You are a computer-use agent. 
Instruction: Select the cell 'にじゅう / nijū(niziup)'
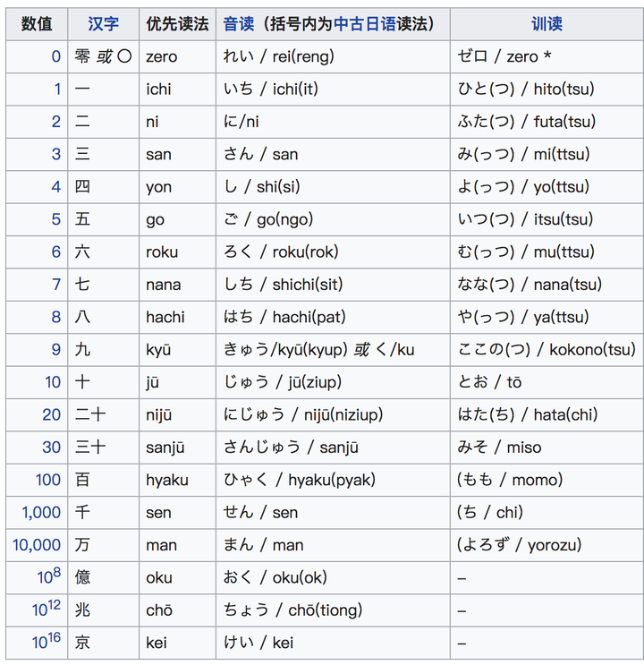pos(333,414)
